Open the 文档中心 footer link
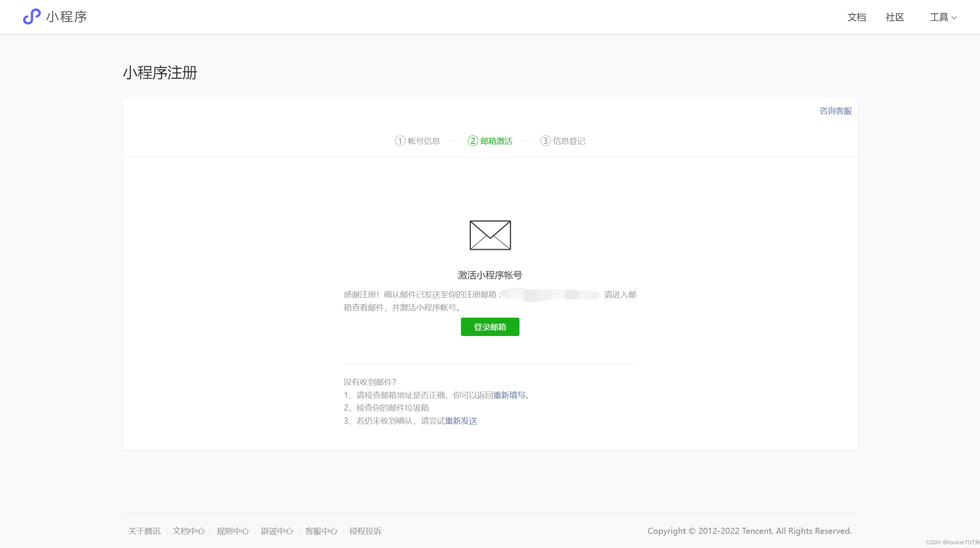Image resolution: width=980 pixels, height=548 pixels. (188, 531)
